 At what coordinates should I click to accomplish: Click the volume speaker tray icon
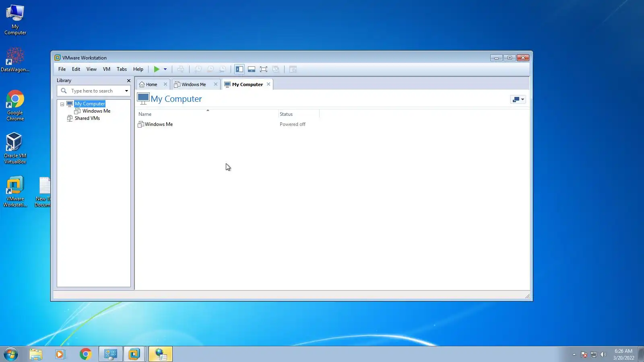pos(603,354)
